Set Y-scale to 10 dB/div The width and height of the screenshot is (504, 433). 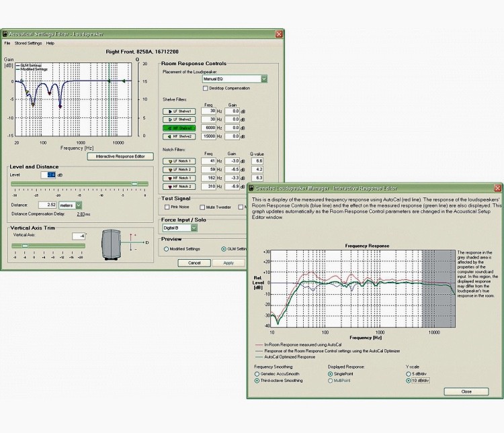[x=409, y=381]
